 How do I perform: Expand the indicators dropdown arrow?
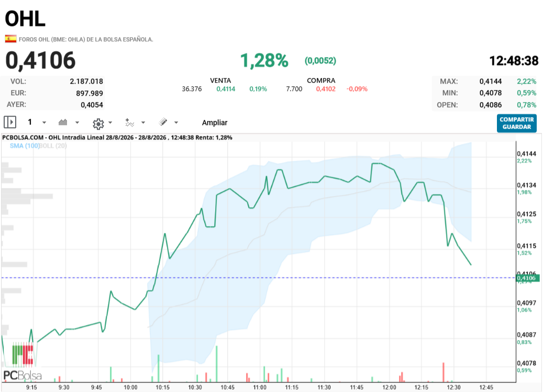(x=143, y=122)
